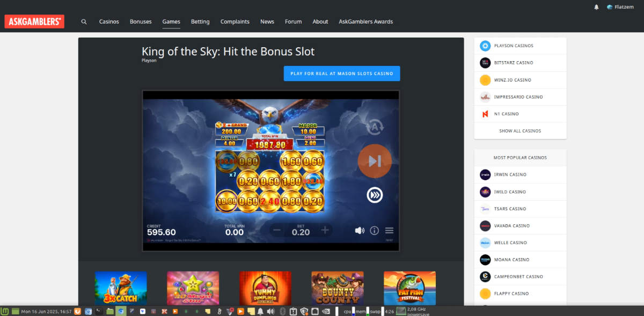Open the Bonuses menu
This screenshot has height=316, width=644.
[141, 21]
